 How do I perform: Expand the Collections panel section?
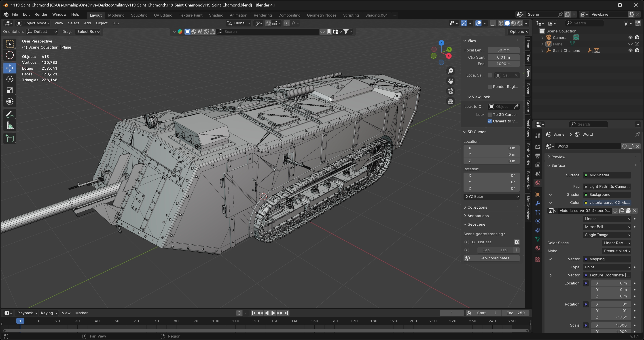coord(477,207)
